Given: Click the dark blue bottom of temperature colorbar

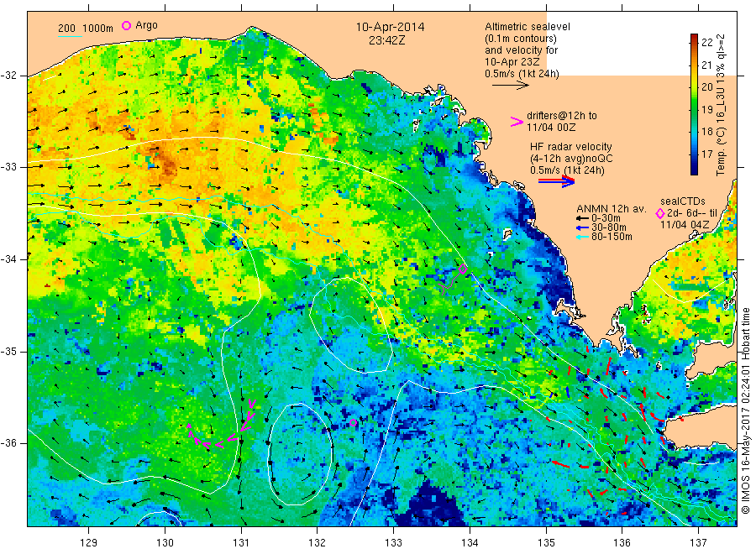Looking at the screenshot, I should (694, 169).
